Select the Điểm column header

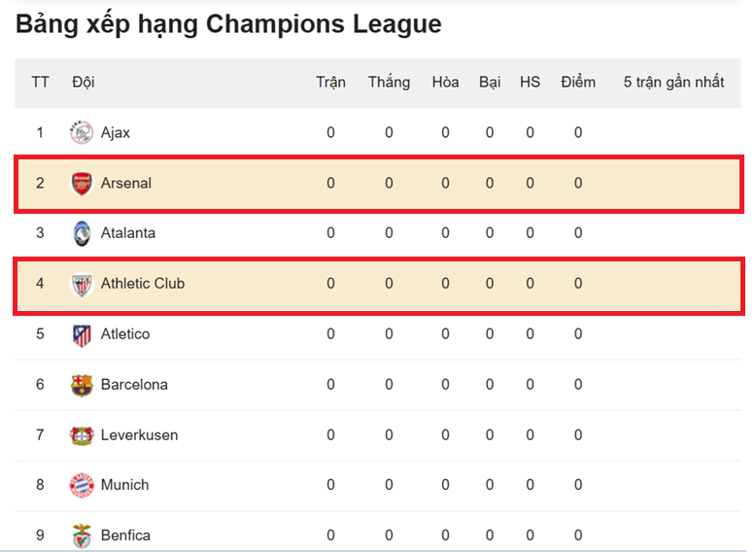pos(578,83)
